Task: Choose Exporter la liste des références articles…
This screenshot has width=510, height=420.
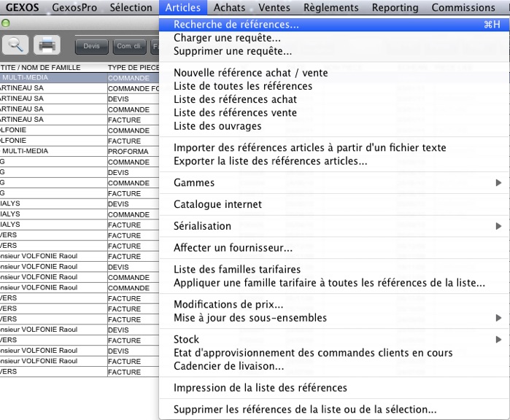Action: click(334, 161)
